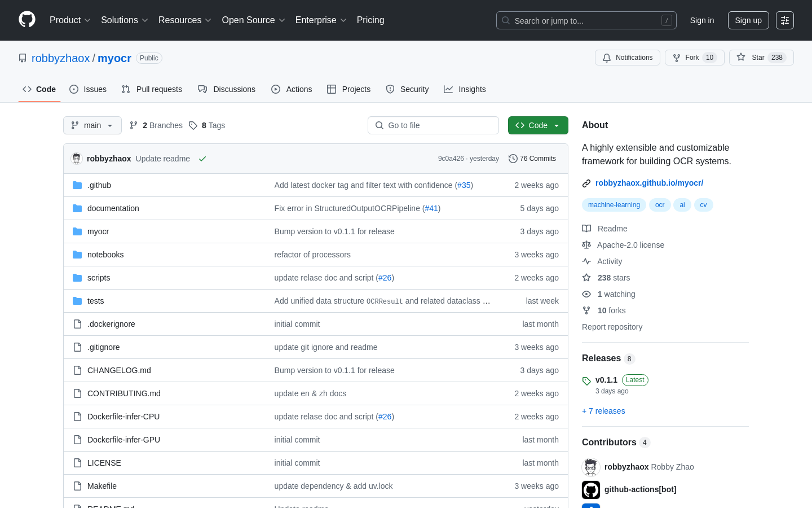Click the license scale icon

point(586,245)
